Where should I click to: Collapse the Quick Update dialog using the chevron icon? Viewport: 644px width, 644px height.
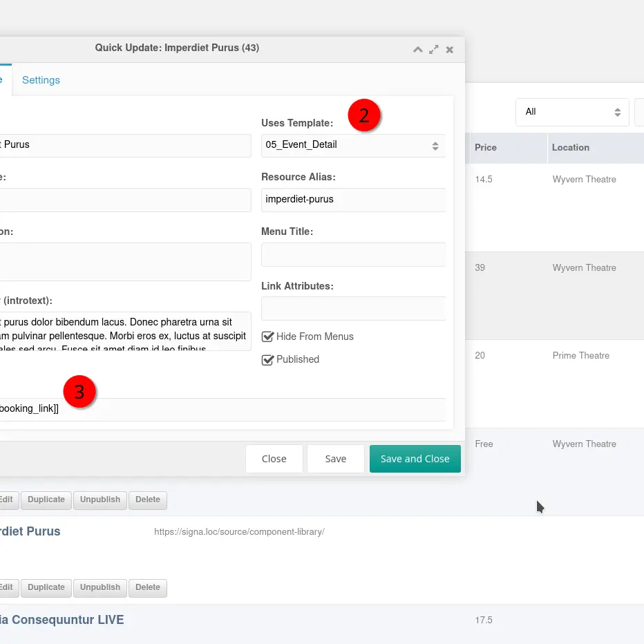417,50
